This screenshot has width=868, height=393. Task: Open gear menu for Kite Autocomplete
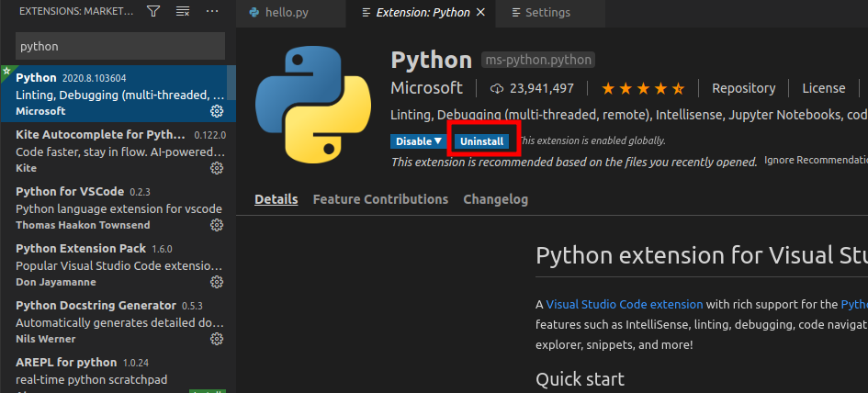click(217, 168)
